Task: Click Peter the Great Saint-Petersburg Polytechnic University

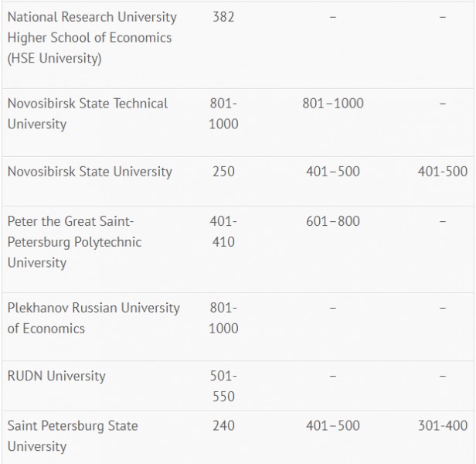Action: pos(74,242)
